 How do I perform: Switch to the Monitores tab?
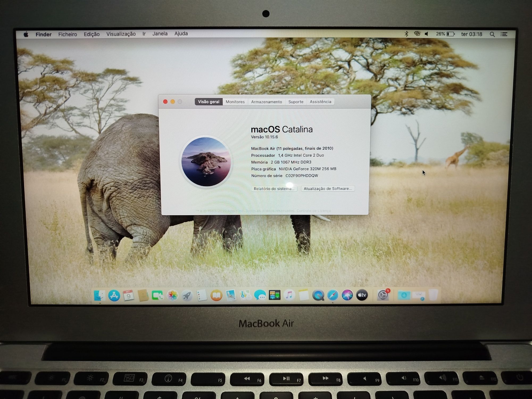235,102
